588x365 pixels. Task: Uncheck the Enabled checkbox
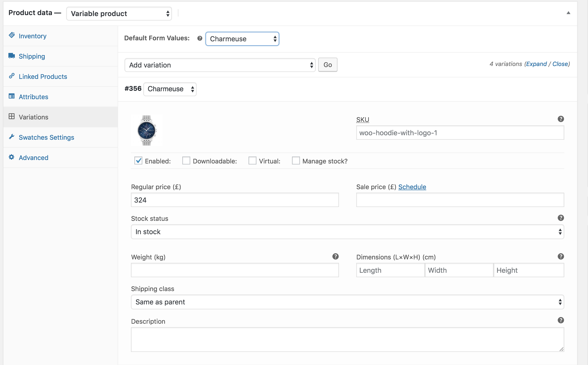(x=138, y=161)
